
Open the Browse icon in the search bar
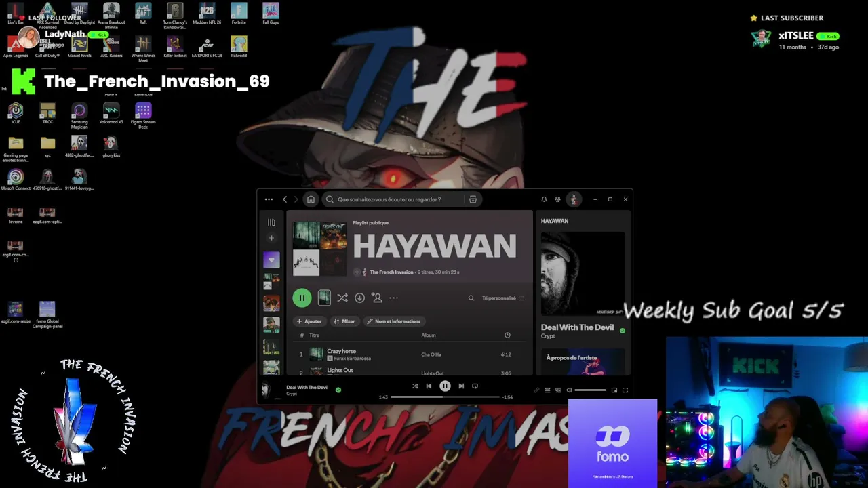(473, 199)
